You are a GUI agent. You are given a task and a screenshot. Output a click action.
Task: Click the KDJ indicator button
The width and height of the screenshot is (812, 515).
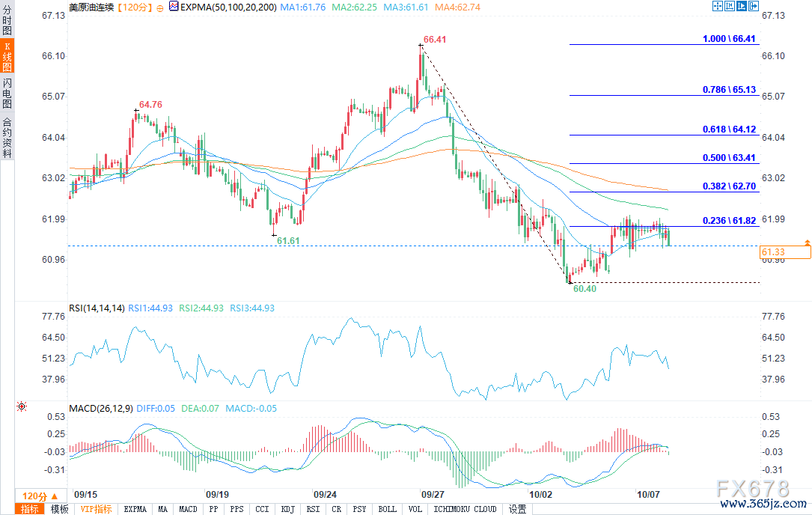[287, 509]
